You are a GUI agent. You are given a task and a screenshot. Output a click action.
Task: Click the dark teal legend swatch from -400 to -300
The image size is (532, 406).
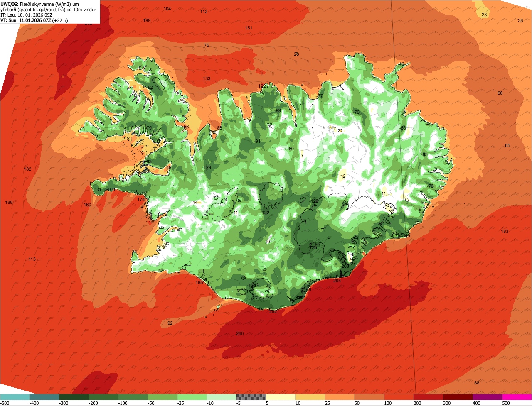point(44,397)
